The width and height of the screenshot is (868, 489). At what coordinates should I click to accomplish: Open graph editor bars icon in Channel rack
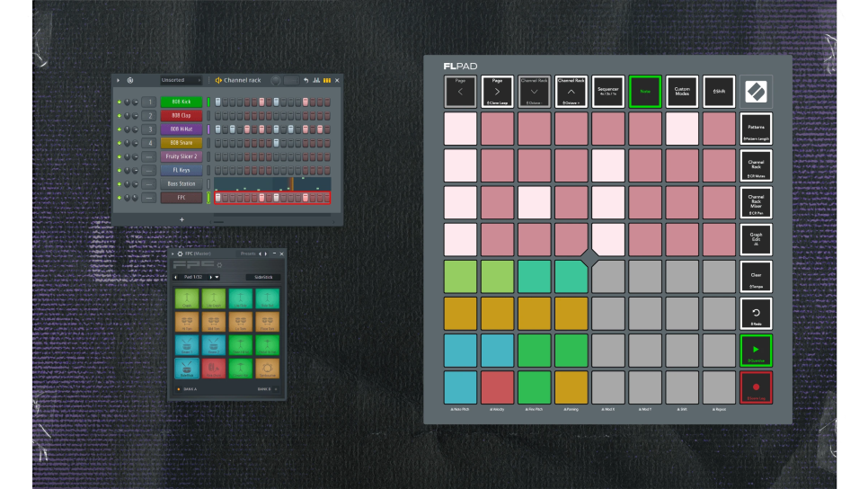[x=316, y=80]
